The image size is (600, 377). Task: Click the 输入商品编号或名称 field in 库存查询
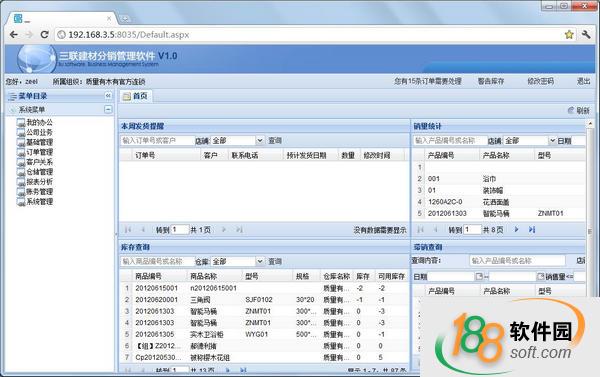pyautogui.click(x=157, y=262)
